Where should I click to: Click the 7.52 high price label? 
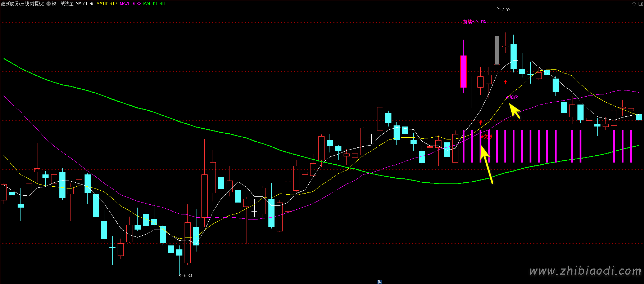tap(506, 10)
